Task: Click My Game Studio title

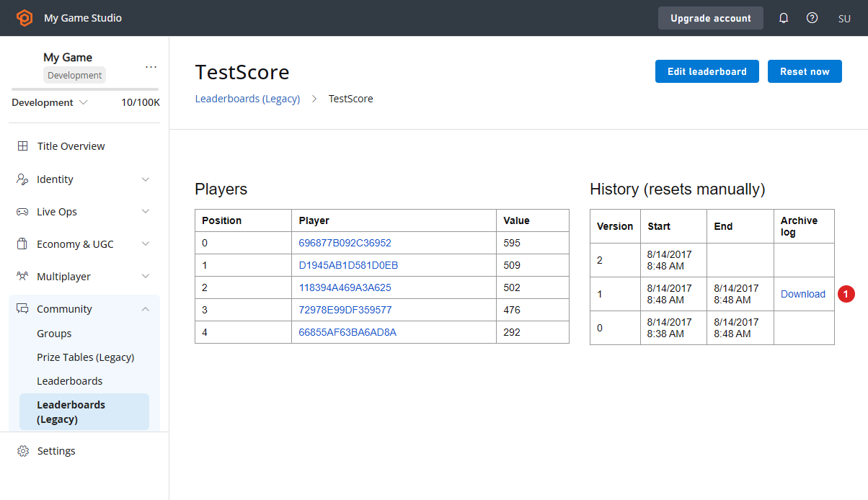Action: [x=83, y=18]
